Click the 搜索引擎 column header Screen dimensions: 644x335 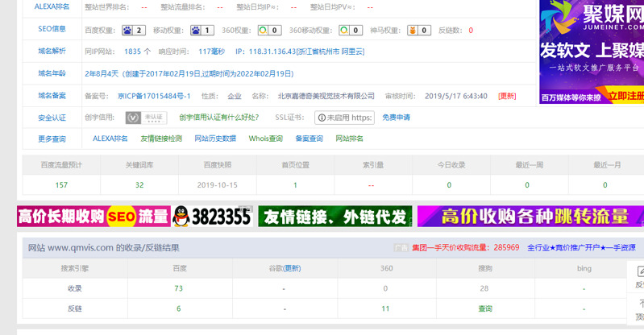[75, 268]
